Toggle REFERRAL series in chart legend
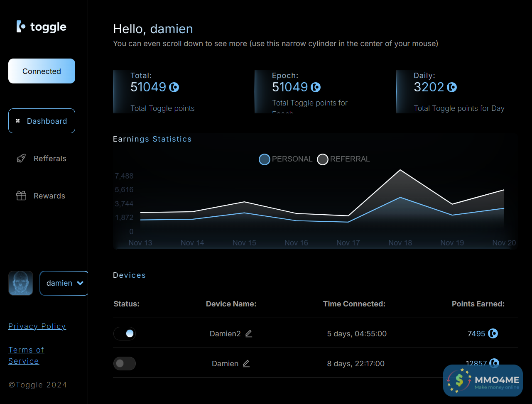 [343, 159]
